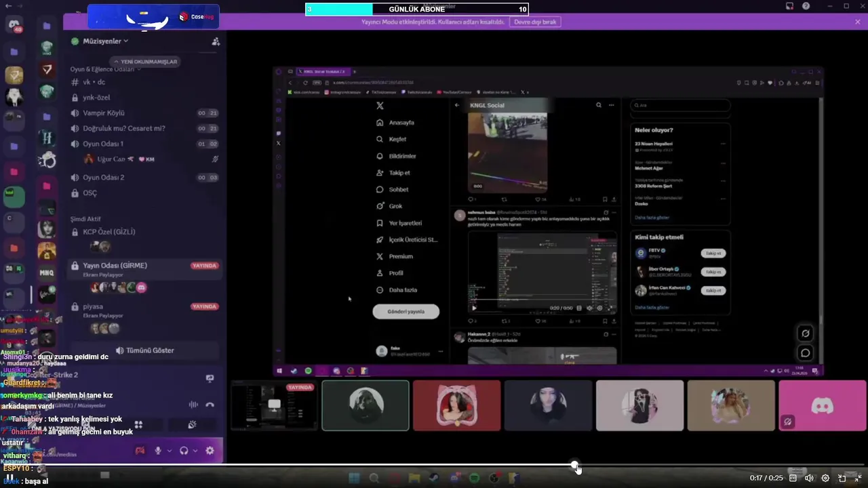868x488 pixels.
Task: Toggle the microphone mute button
Action: coord(158,451)
